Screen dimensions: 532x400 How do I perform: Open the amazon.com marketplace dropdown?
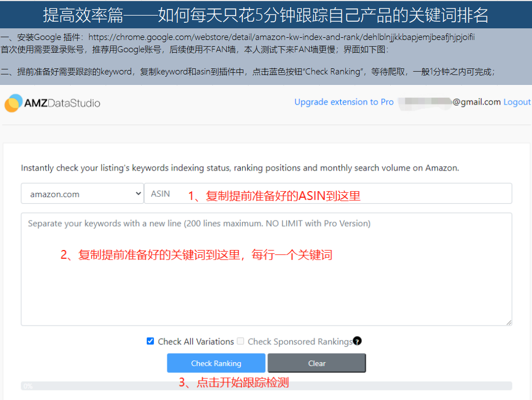coord(82,193)
